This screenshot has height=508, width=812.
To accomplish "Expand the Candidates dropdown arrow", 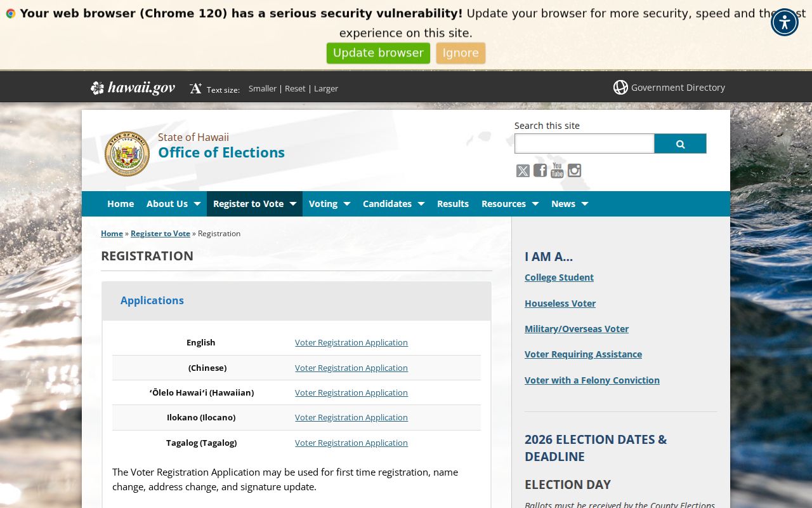I will [x=421, y=204].
